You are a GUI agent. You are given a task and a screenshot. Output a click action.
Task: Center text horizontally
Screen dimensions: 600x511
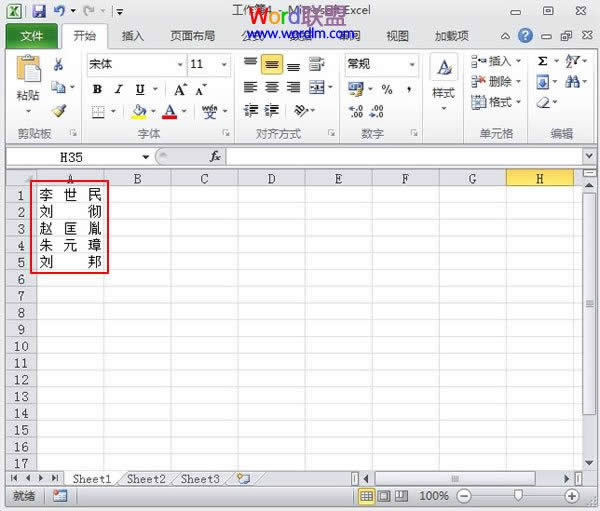coord(272,88)
